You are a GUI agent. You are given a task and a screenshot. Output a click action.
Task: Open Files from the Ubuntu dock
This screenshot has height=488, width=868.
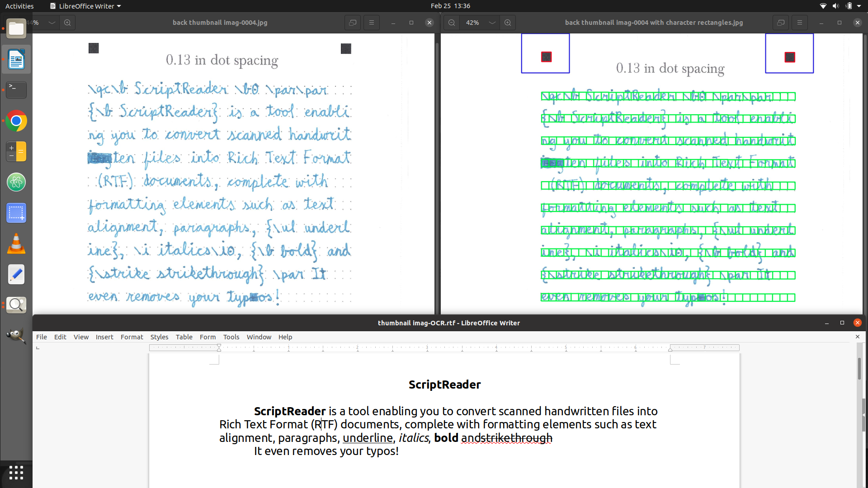pyautogui.click(x=16, y=29)
